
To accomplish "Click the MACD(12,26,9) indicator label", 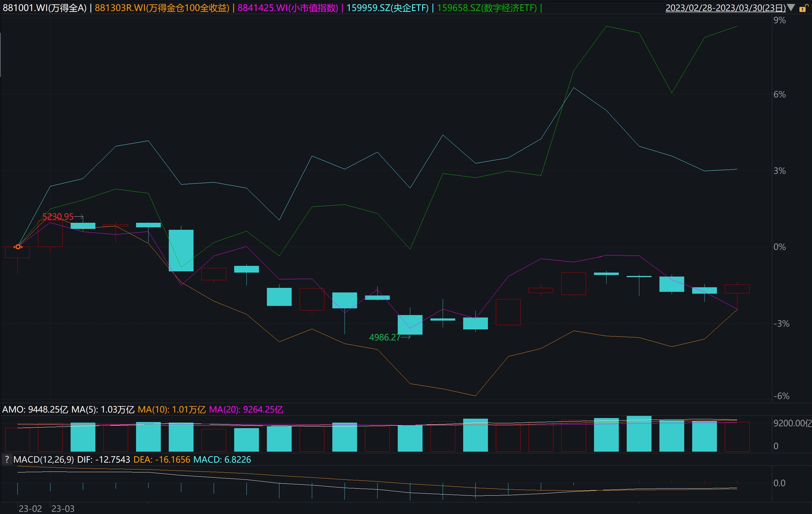I will point(43,460).
